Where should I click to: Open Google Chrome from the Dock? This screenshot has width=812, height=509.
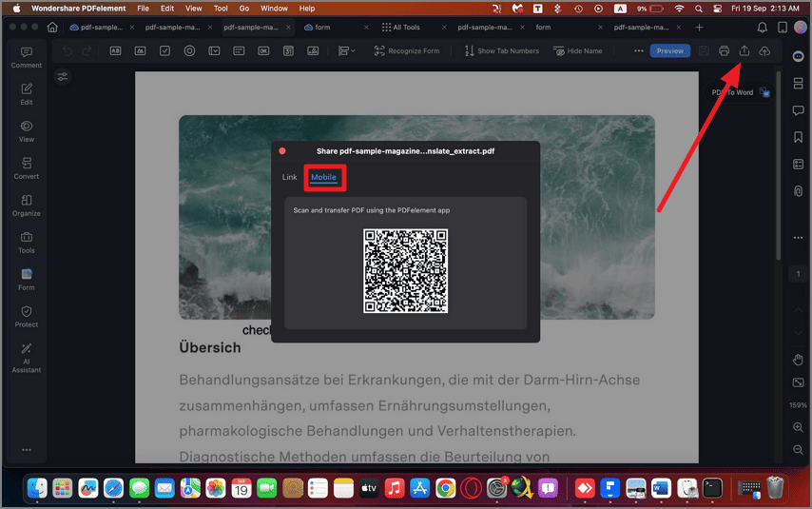pyautogui.click(x=445, y=488)
